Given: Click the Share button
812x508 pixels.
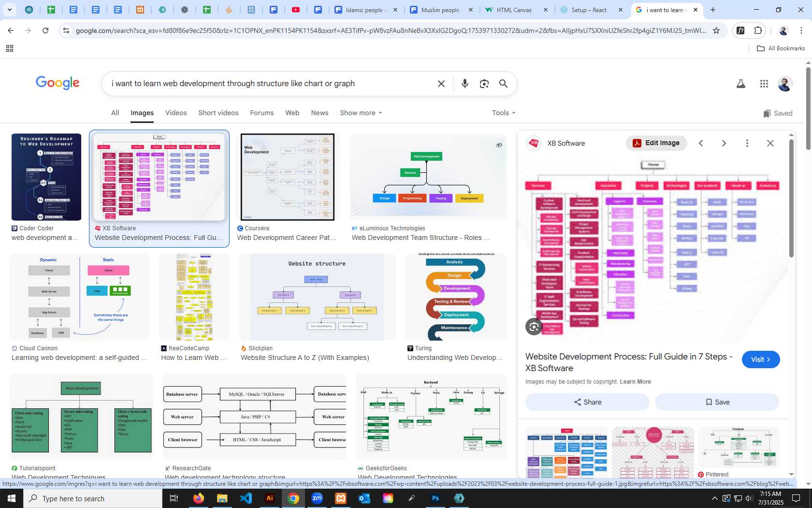Looking at the screenshot, I should tap(587, 402).
